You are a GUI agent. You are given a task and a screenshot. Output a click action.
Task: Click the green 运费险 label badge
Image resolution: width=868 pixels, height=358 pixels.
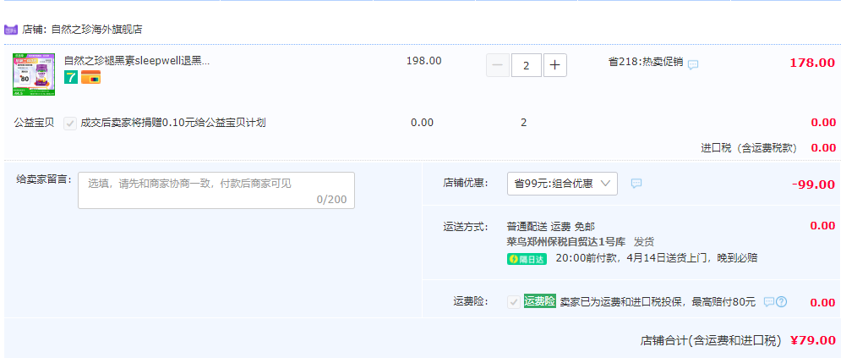coord(540,301)
